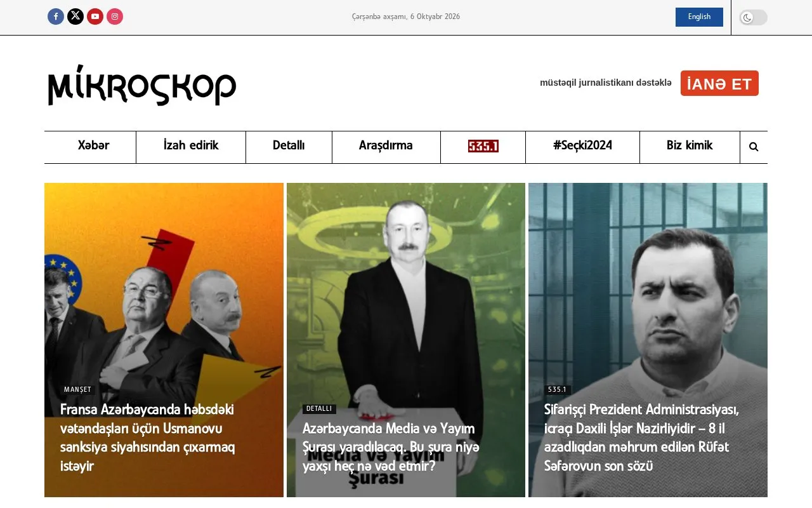This screenshot has height=508, width=812.
Task: Click the müstəqil jurnalistikanı dəstəklə text
Action: point(606,83)
